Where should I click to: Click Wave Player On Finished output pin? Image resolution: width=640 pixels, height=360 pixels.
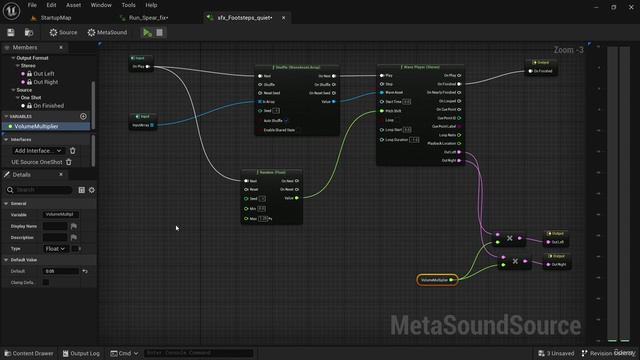coord(459,84)
